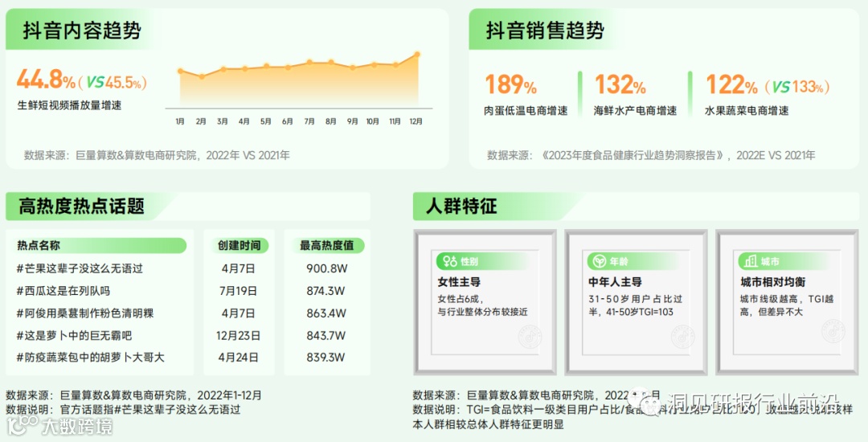Image resolution: width=868 pixels, height=442 pixels.
Task: Select the 人群特征 section header
Action: tap(461, 207)
